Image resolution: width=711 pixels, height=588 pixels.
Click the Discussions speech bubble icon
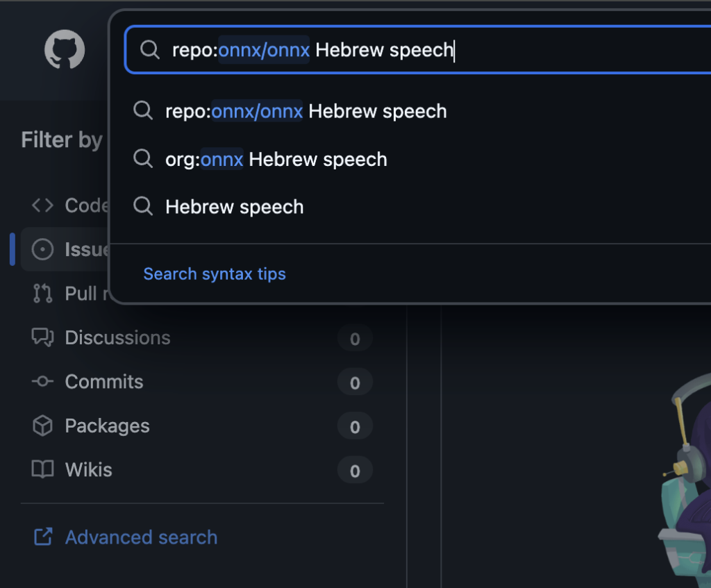(x=42, y=338)
